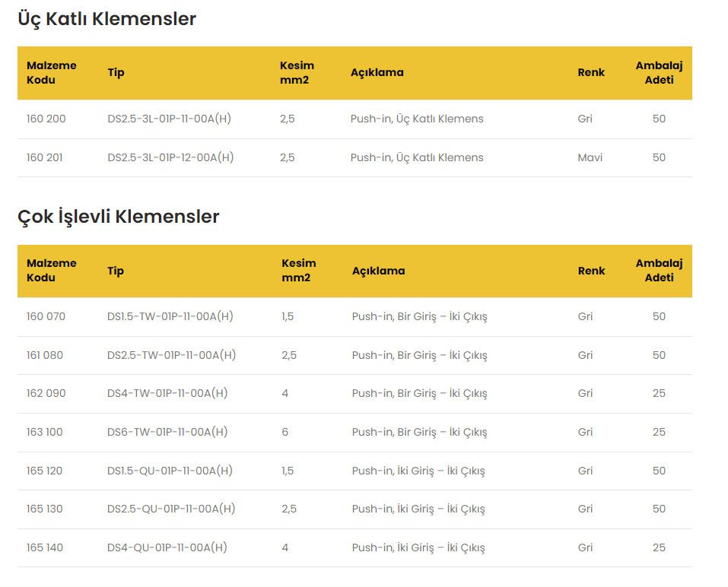The height and width of the screenshot is (587, 728).
Task: Click material code 165 140
Action: pos(45,547)
